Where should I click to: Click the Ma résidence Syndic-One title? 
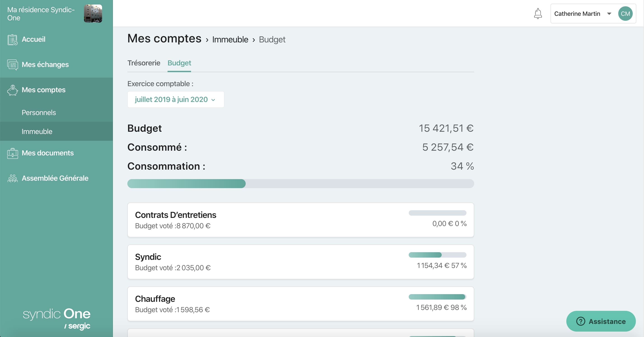point(41,14)
